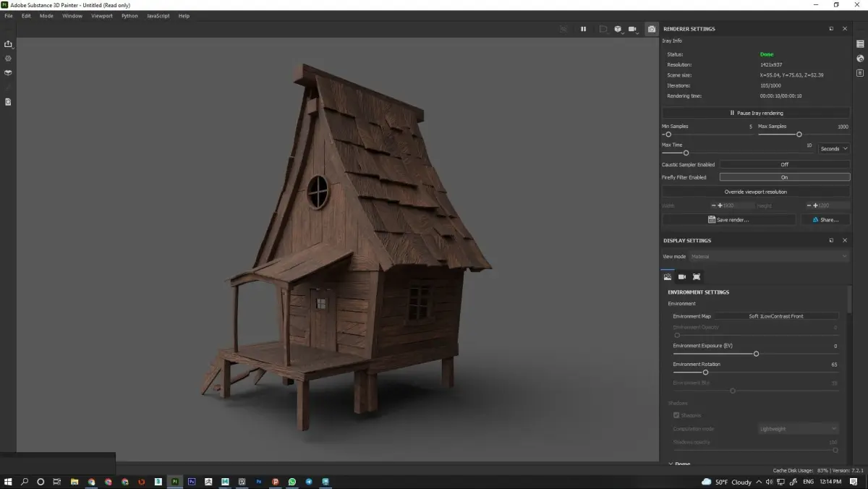Click Pause Iray rendering button
The width and height of the screenshot is (868, 489).
[x=756, y=113]
